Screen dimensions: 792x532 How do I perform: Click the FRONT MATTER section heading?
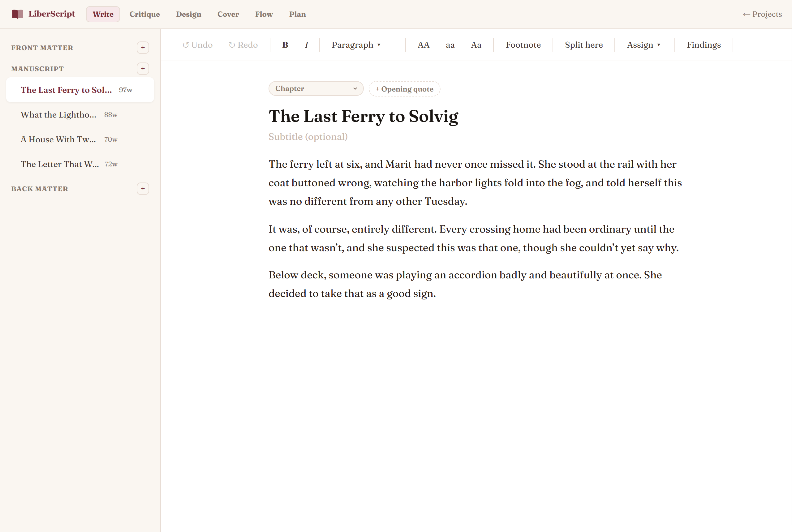pos(42,48)
